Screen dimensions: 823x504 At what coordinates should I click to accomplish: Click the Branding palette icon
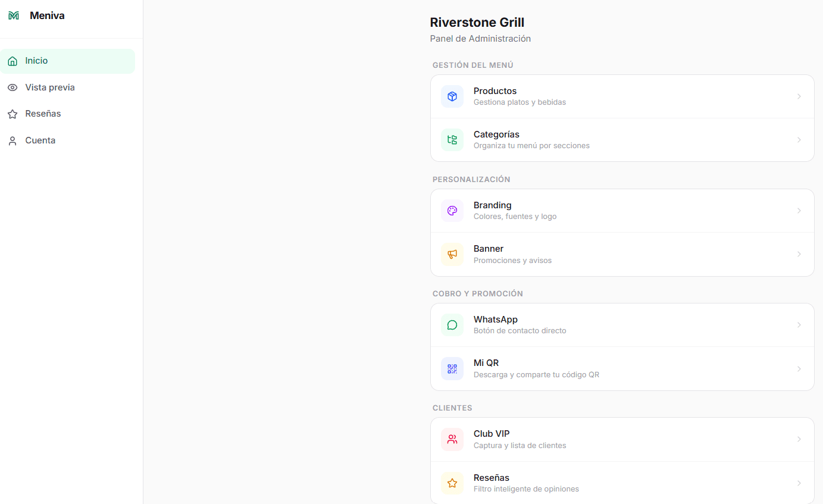coord(452,211)
